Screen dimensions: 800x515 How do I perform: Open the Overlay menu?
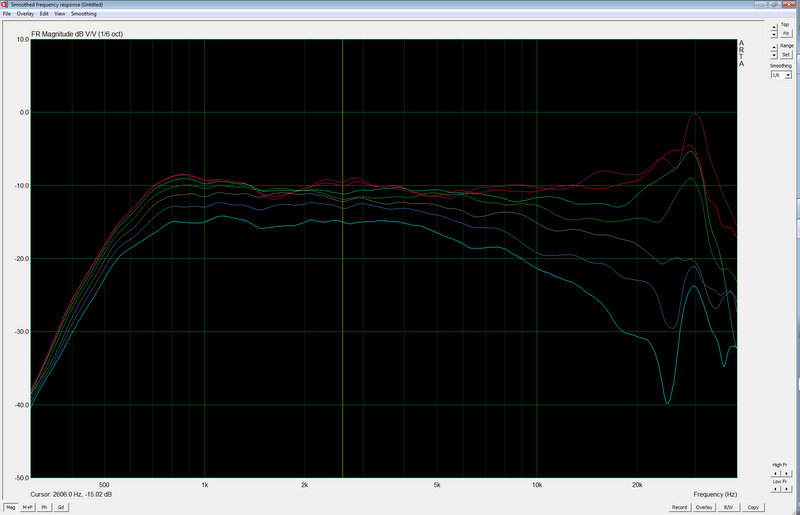[25, 14]
